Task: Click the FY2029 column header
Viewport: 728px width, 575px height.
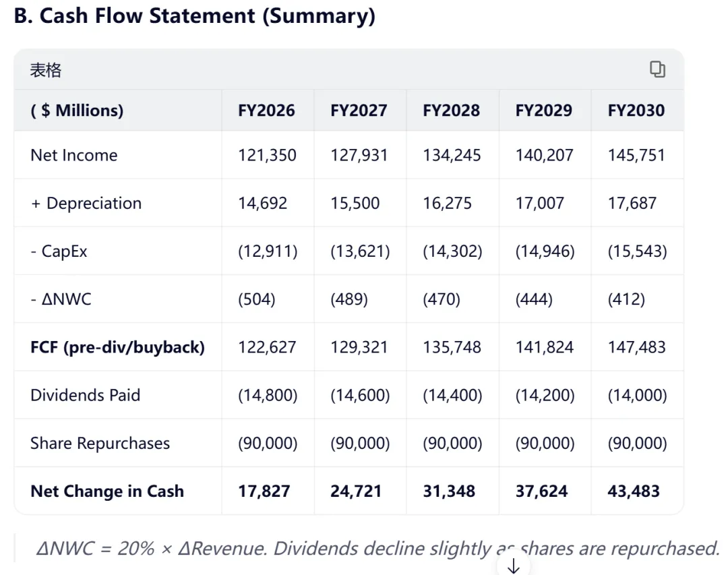Action: pos(543,111)
